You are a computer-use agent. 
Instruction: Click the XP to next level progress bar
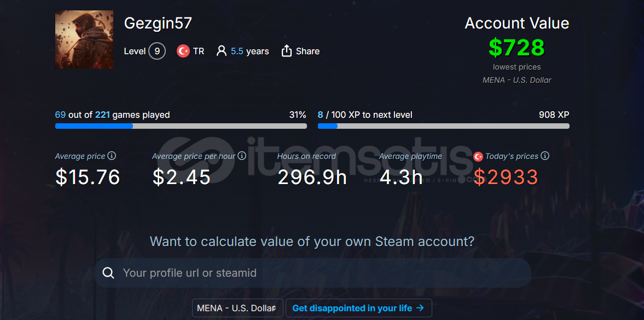(x=444, y=126)
